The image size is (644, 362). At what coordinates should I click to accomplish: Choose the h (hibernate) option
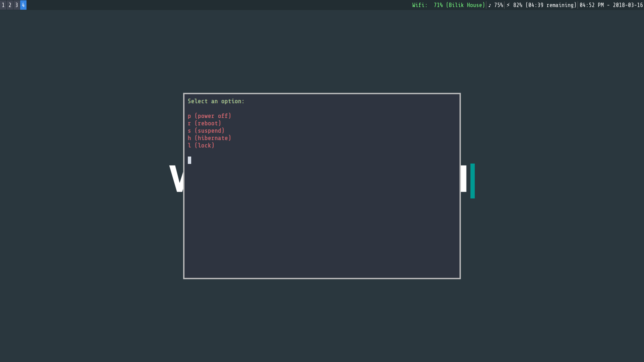click(209, 138)
